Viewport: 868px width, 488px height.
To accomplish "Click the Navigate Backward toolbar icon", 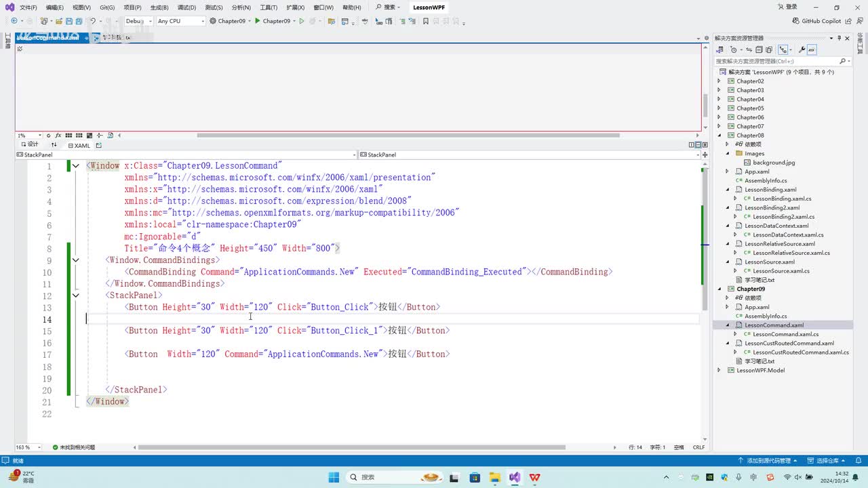I will [14, 21].
